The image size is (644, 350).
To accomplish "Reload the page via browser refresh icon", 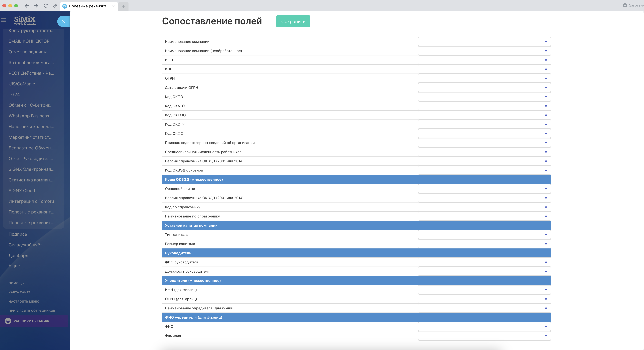I will coord(46,6).
